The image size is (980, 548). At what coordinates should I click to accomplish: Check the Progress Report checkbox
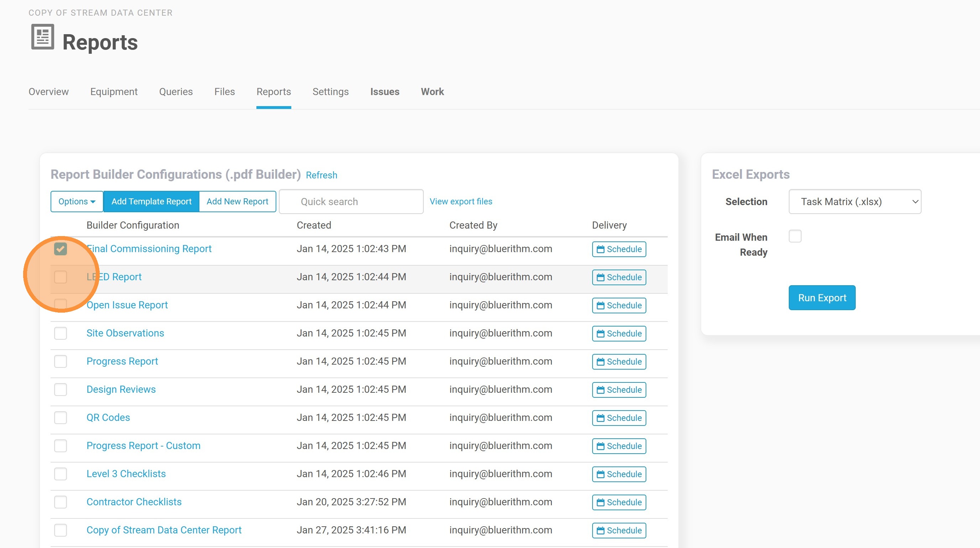pos(61,362)
